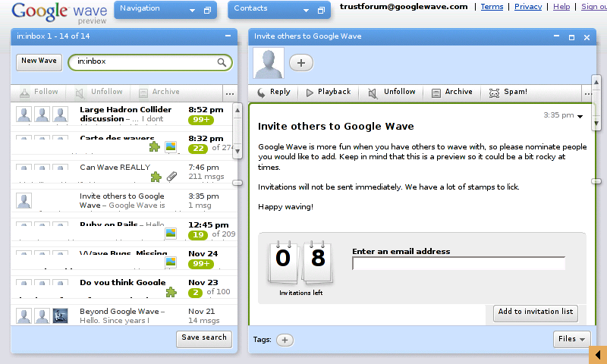607x364 pixels.
Task: Click the image icon on the Nov 24 wave row
Action: click(171, 262)
